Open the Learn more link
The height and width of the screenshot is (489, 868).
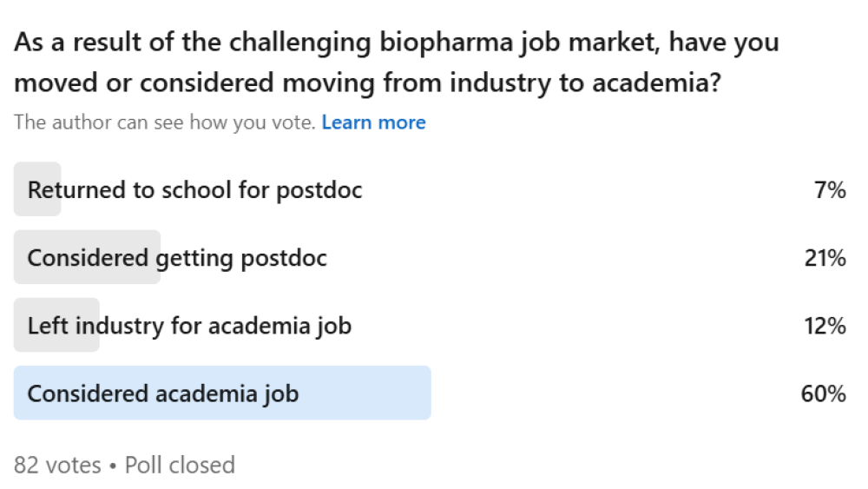tap(373, 122)
